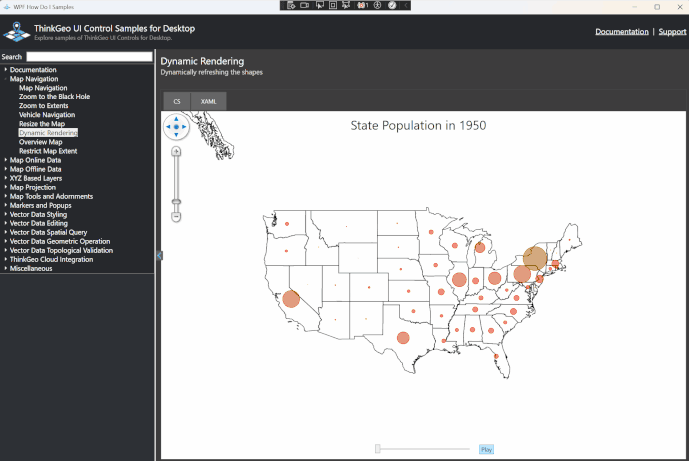Image resolution: width=689 pixels, height=461 pixels.
Task: Zoom in with the plus button
Action: (x=176, y=152)
